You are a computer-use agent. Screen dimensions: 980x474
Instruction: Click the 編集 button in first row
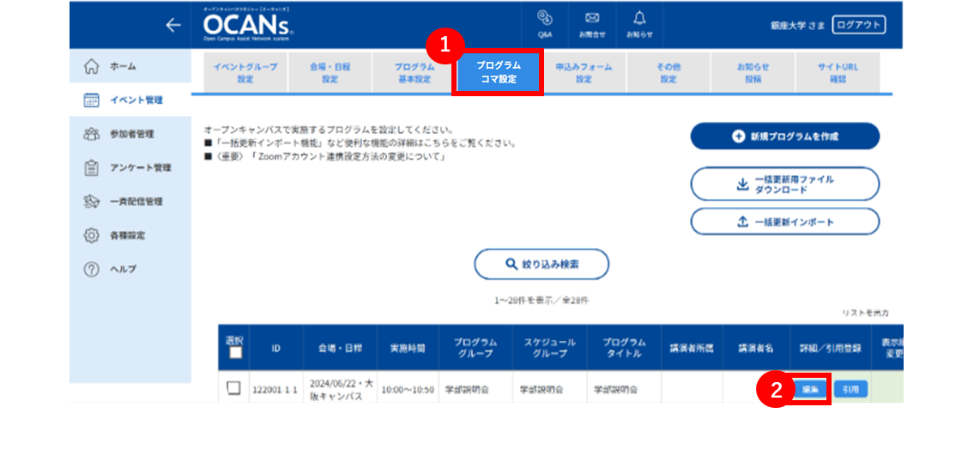[x=810, y=389]
